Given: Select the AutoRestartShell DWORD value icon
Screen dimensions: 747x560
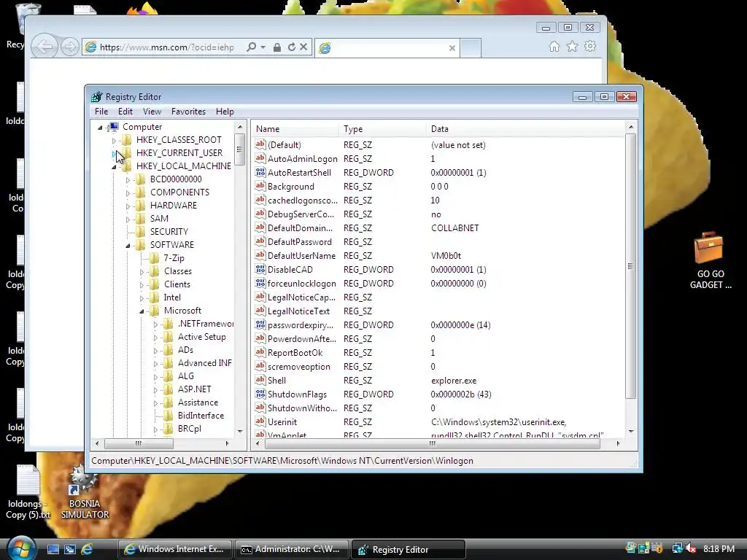Looking at the screenshot, I should click(x=260, y=172).
